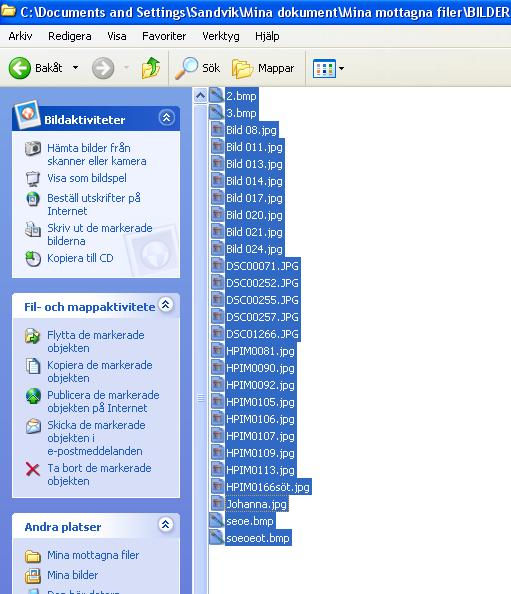This screenshot has width=511, height=594.
Task: Click the red X Ta bort icon
Action: [33, 469]
